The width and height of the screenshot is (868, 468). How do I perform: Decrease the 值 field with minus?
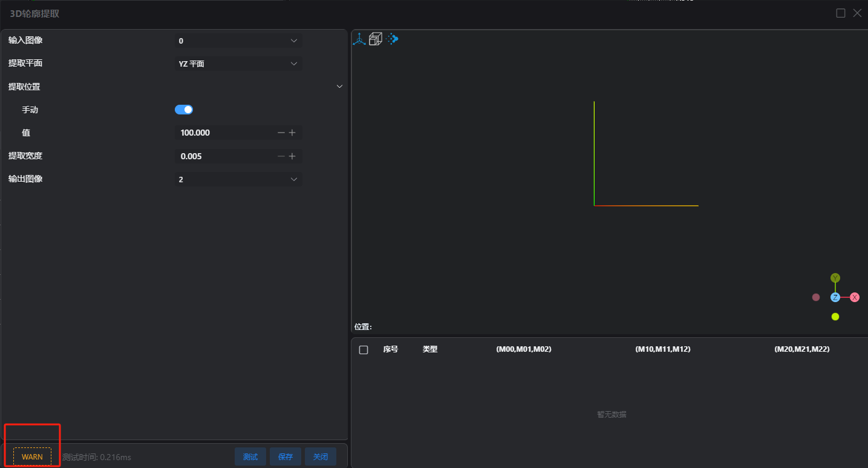point(281,133)
